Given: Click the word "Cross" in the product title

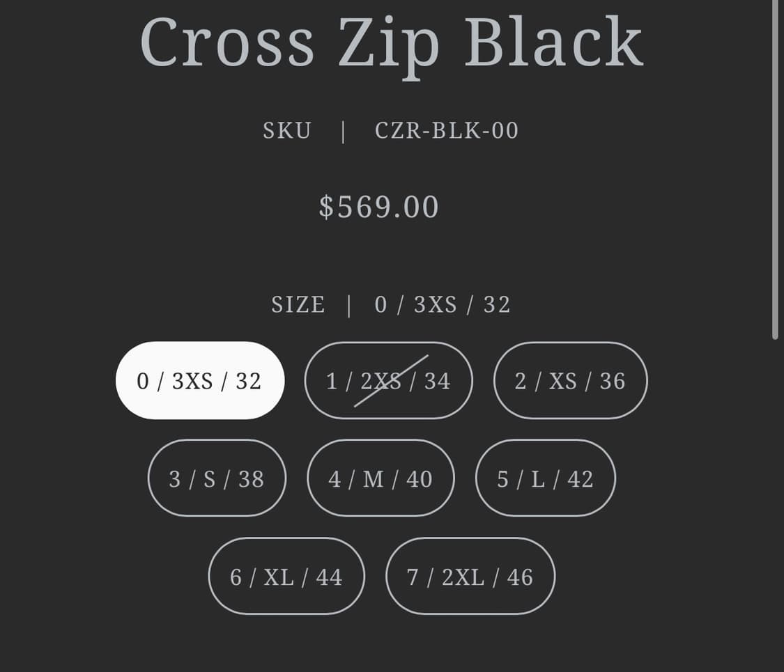Looking at the screenshot, I should pos(227,42).
